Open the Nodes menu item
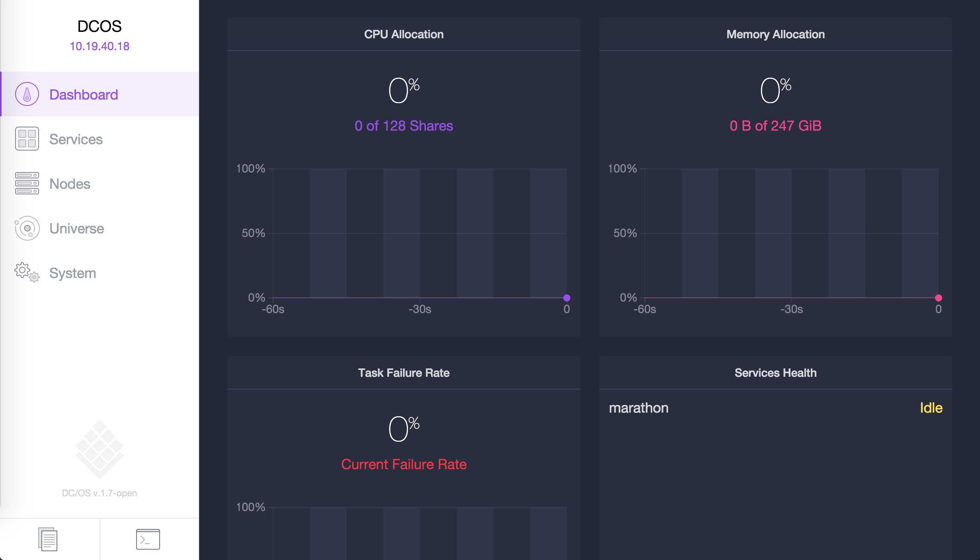 point(70,184)
